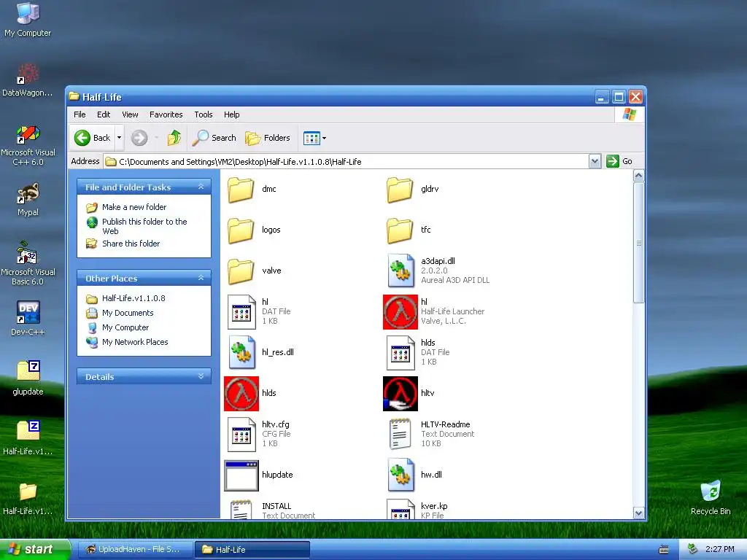Select the hlupdate program icon
This screenshot has width=747, height=560.
point(241,475)
